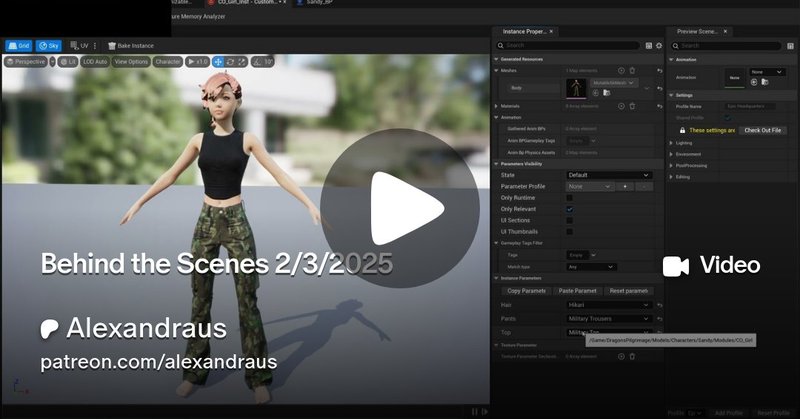The width and height of the screenshot is (800, 419).
Task: Click the Check Out File button
Action: (762, 131)
